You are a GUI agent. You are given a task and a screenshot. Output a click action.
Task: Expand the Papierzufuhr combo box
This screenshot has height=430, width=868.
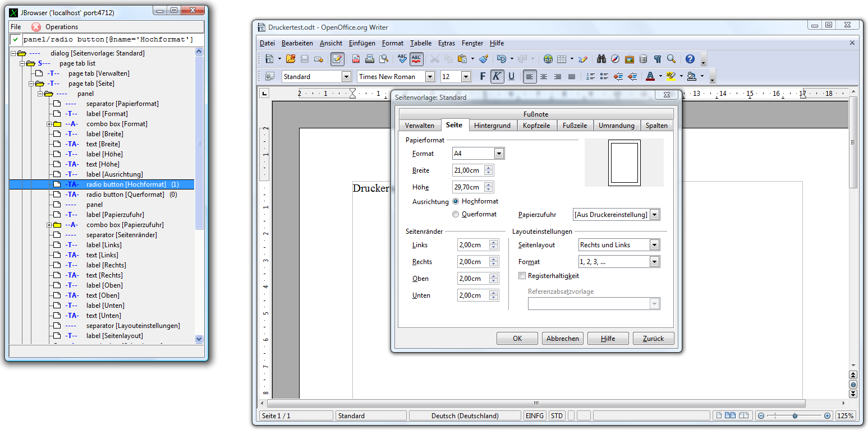pyautogui.click(x=654, y=215)
